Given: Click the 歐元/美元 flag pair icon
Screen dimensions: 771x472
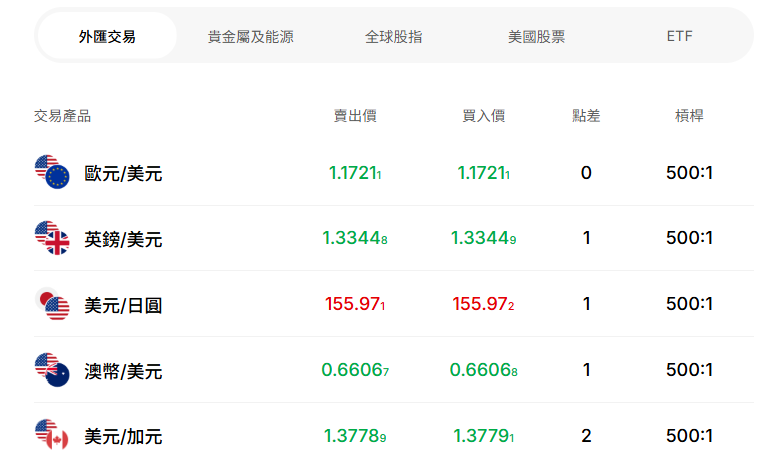Looking at the screenshot, I should [x=52, y=172].
